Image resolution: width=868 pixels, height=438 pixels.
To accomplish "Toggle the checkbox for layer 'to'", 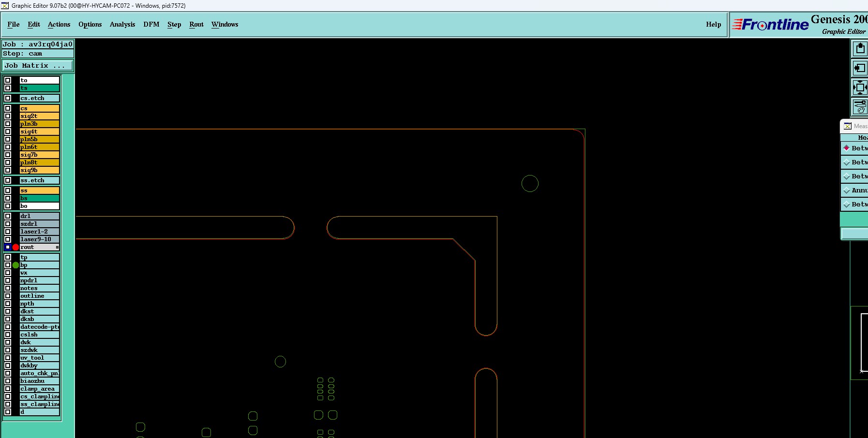I will 8,80.
